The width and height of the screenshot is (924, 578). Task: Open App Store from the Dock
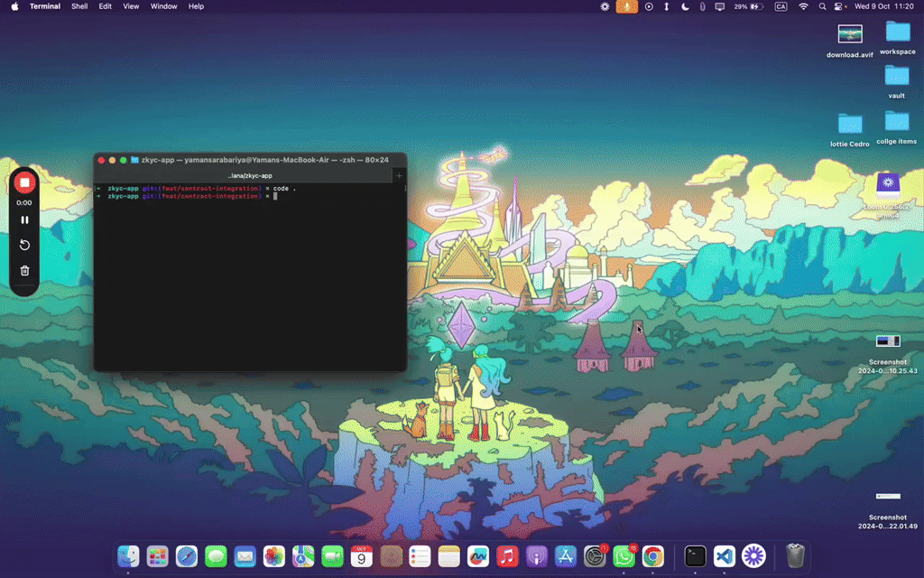coord(566,555)
